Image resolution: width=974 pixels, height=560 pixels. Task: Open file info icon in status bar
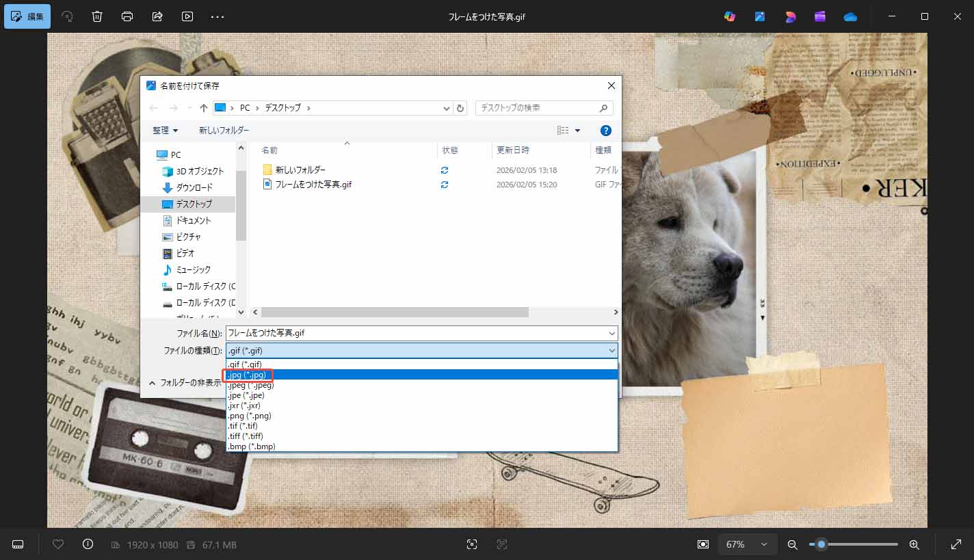88,544
